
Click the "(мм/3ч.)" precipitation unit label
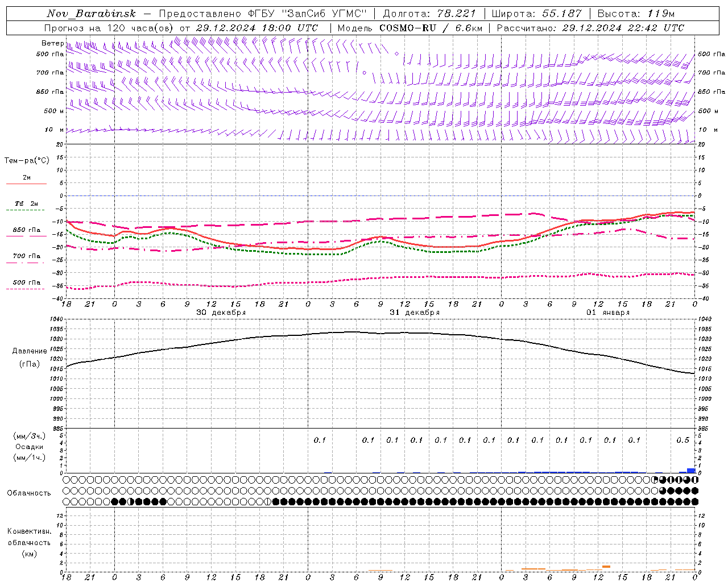pyautogui.click(x=29, y=436)
